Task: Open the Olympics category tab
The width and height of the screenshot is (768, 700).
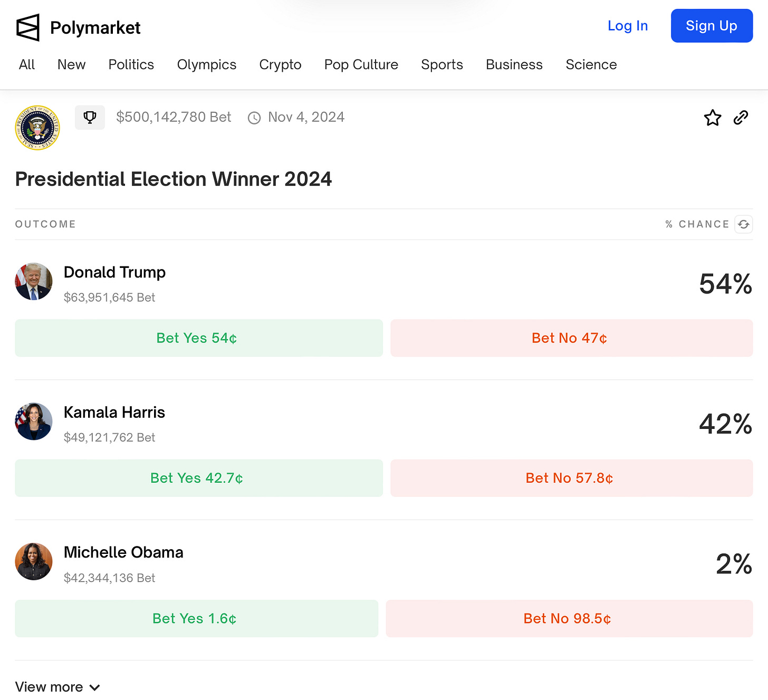Action: pos(207,64)
